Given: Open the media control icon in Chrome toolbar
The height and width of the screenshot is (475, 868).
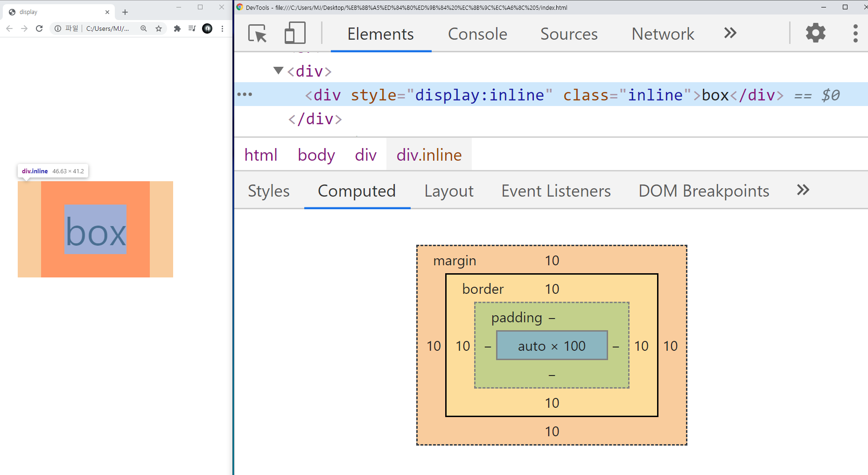Looking at the screenshot, I should 192,28.
